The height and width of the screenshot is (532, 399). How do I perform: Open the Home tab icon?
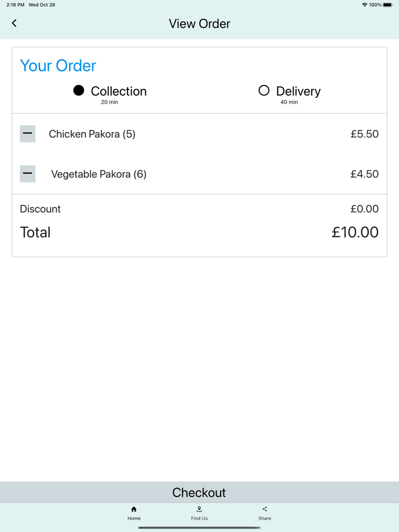coord(134,509)
